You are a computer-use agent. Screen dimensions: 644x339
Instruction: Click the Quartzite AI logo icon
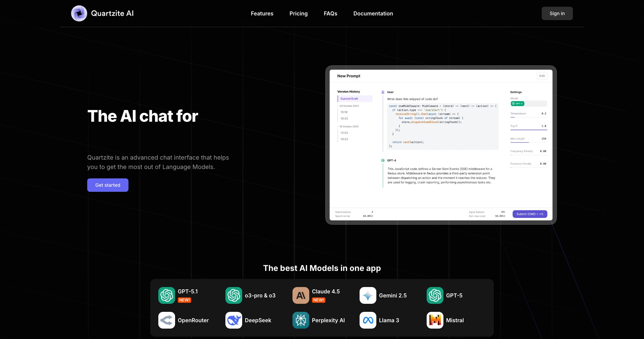click(x=79, y=13)
